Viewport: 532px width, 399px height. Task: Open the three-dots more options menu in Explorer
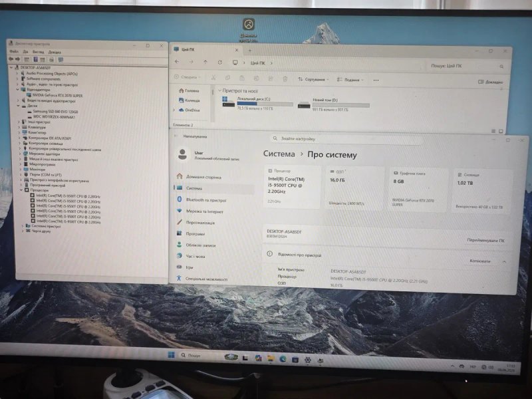point(376,80)
